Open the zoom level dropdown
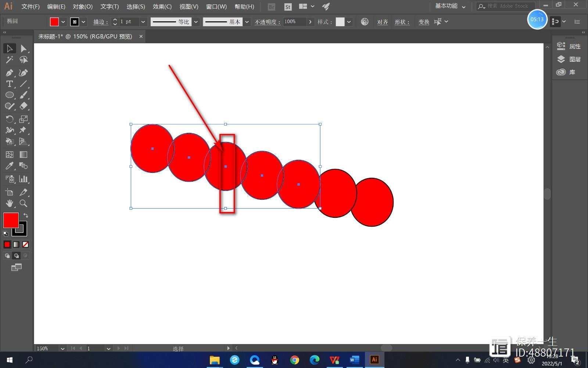Image resolution: width=588 pixels, height=368 pixels. point(62,348)
